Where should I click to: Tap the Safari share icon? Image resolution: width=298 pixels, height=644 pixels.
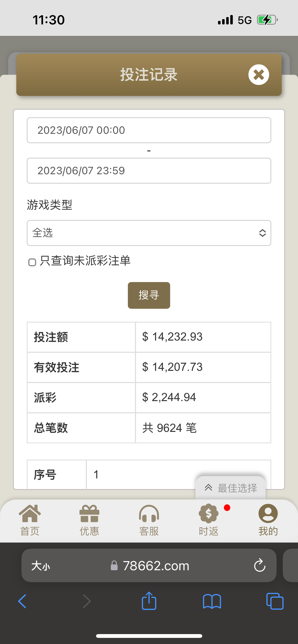click(x=149, y=601)
